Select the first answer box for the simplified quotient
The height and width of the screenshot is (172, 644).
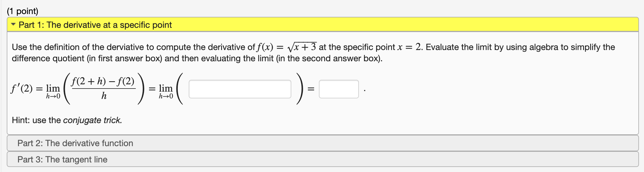tap(240, 89)
